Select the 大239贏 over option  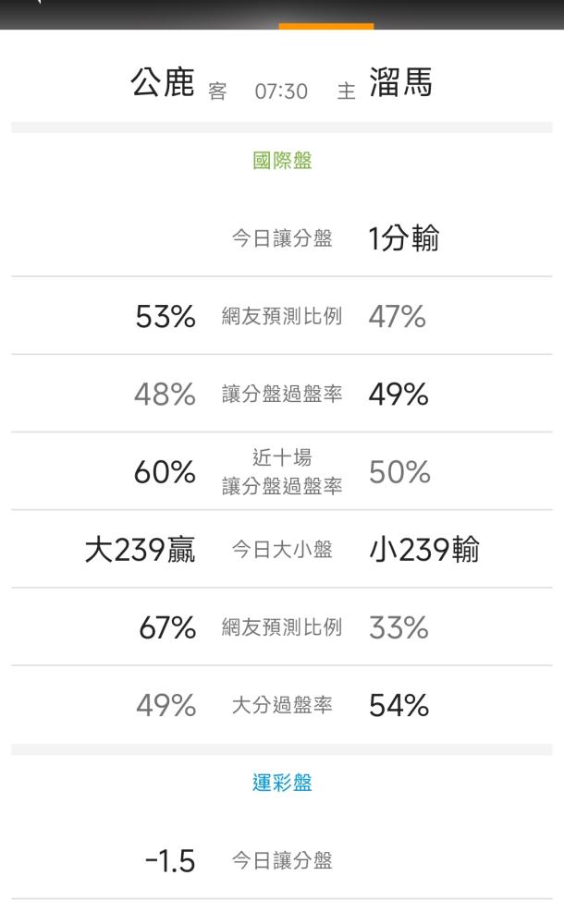140,550
